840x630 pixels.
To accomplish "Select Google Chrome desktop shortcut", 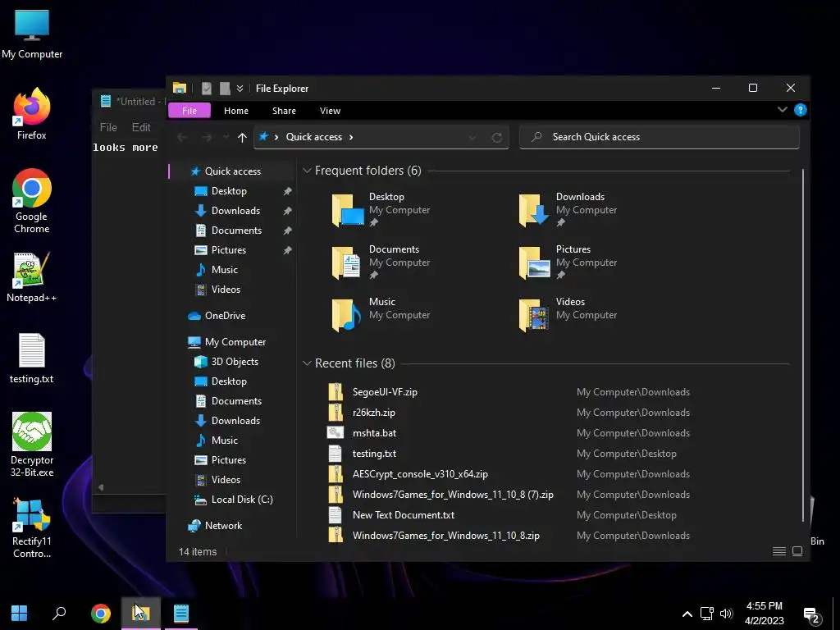I will point(32,202).
